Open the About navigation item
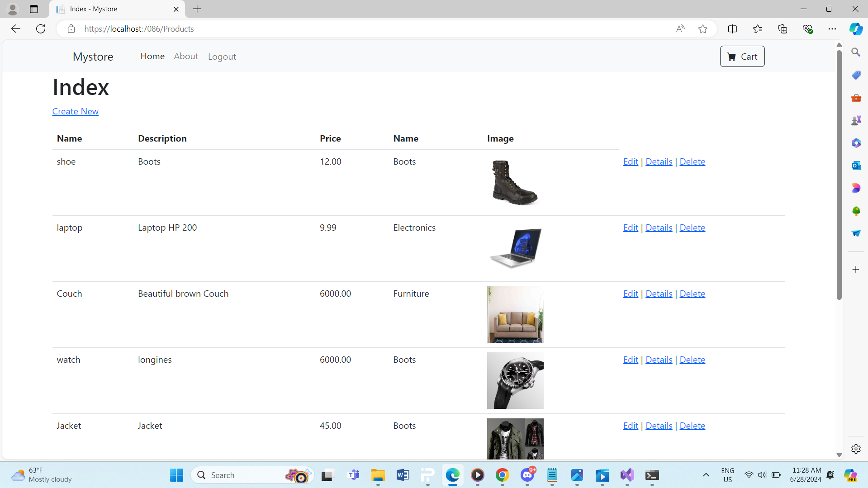 point(186,57)
